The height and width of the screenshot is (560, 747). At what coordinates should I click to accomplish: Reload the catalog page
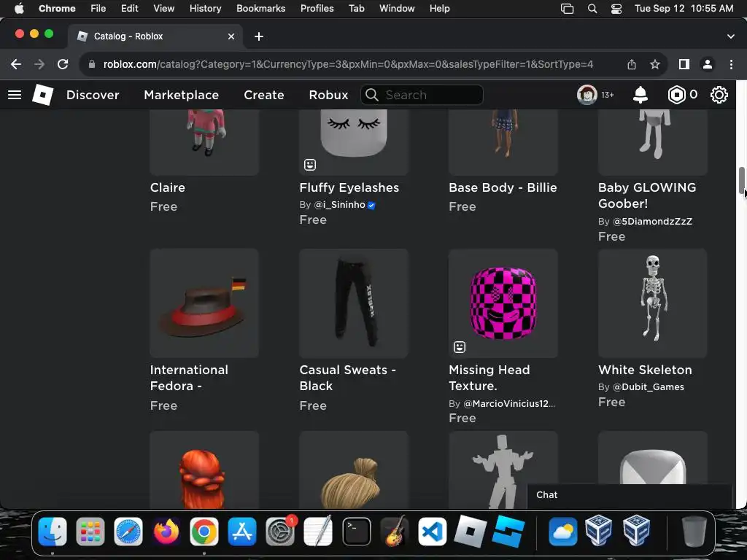point(63,64)
